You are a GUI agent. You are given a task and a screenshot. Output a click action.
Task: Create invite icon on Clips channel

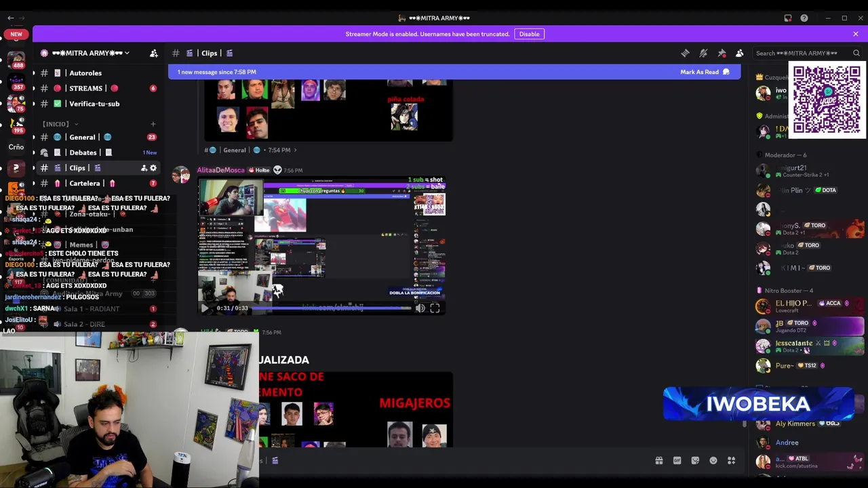[x=144, y=168]
